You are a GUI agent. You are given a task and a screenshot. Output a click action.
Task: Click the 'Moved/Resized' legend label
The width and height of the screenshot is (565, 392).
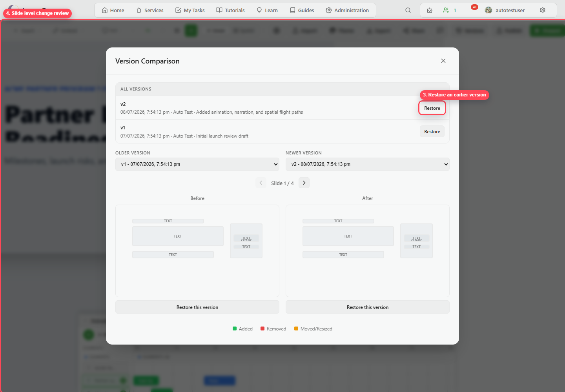pyautogui.click(x=316, y=329)
